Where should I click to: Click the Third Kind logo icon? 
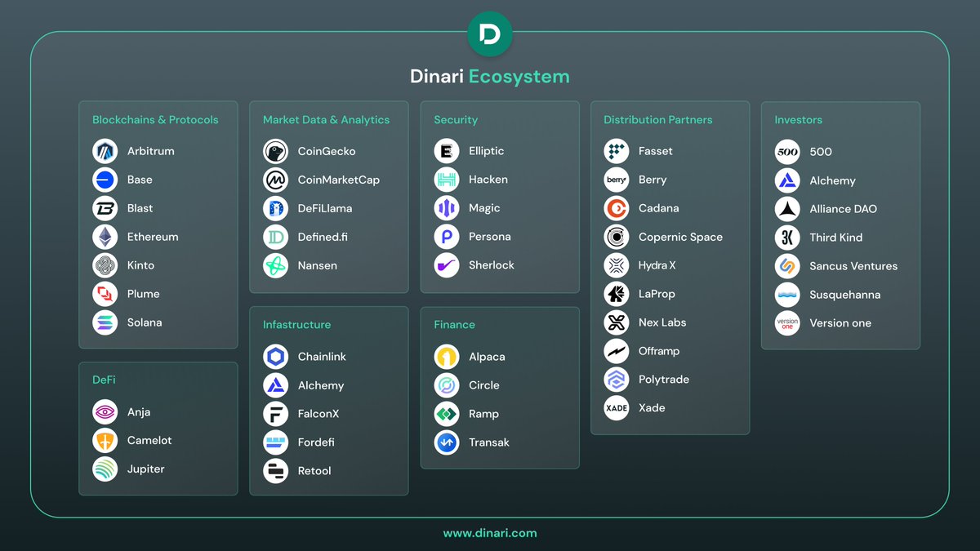(787, 238)
